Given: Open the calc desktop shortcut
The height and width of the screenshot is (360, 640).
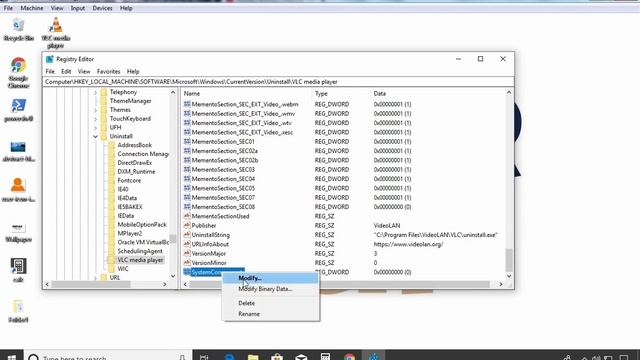Looking at the screenshot, I should 18,270.
